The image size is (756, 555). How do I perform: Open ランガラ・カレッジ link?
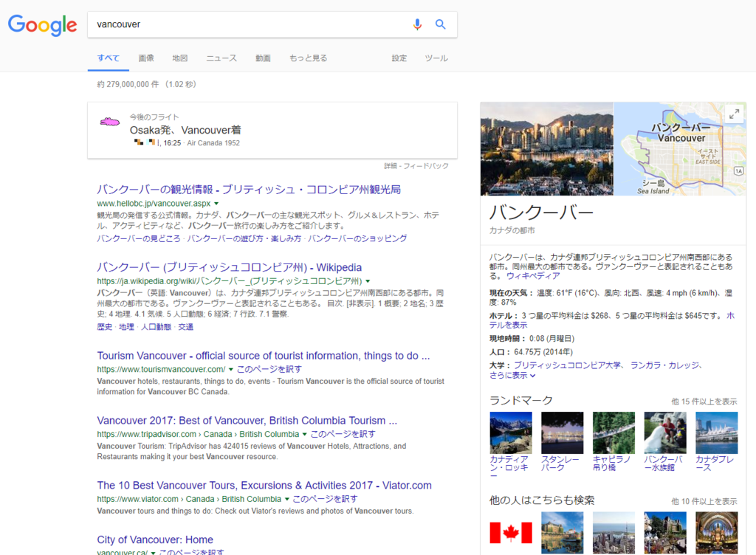[x=664, y=365]
